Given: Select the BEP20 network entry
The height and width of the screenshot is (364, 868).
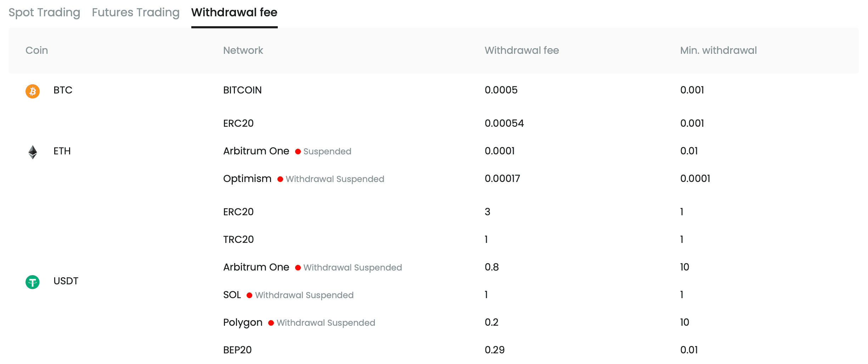Looking at the screenshot, I should pyautogui.click(x=237, y=350).
